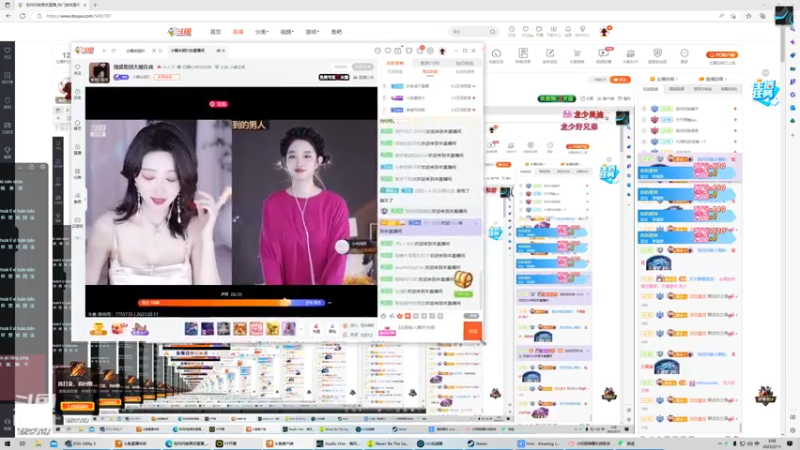800x450 pixels.
Task: Click the 关注 heart in client left sidebar
Action: tap(78, 69)
